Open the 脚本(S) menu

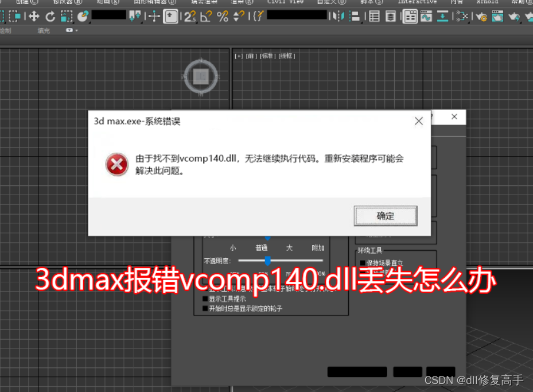click(372, 2)
